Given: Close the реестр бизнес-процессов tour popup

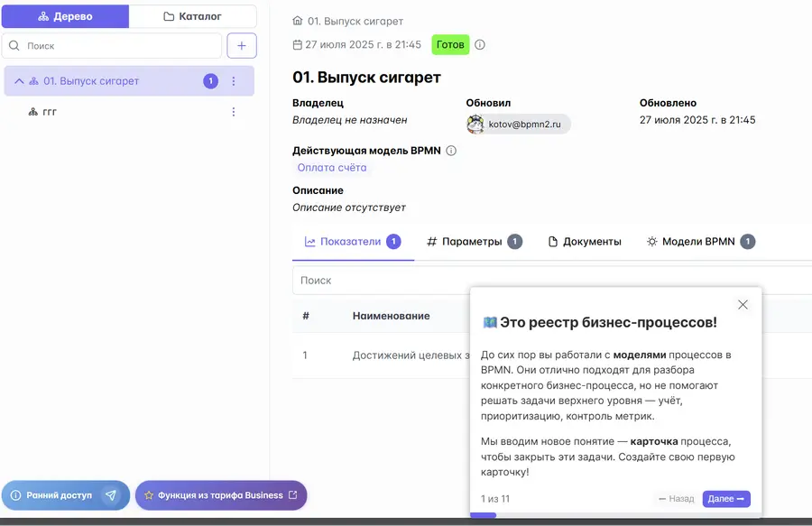Looking at the screenshot, I should (x=743, y=305).
